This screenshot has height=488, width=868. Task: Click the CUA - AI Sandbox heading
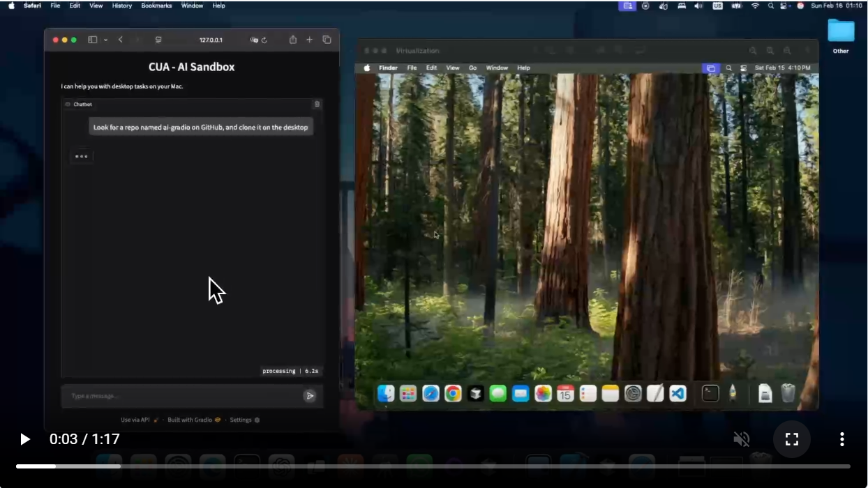point(191,67)
